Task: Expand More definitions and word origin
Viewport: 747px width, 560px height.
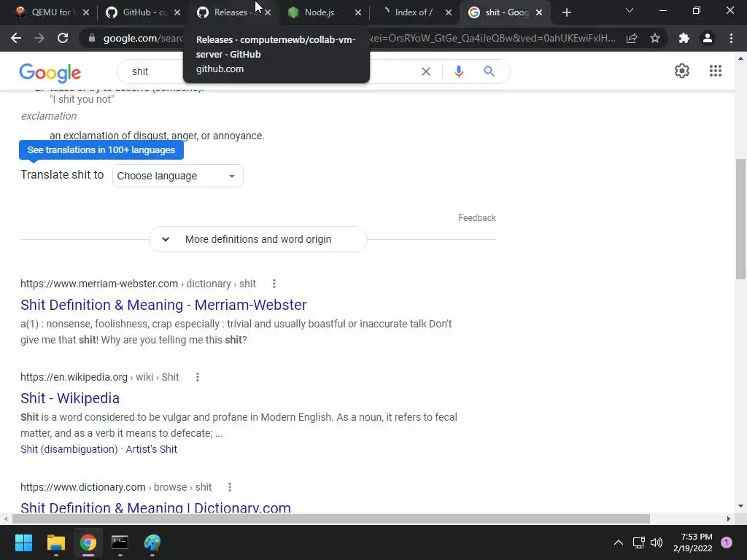Action: pyautogui.click(x=258, y=239)
